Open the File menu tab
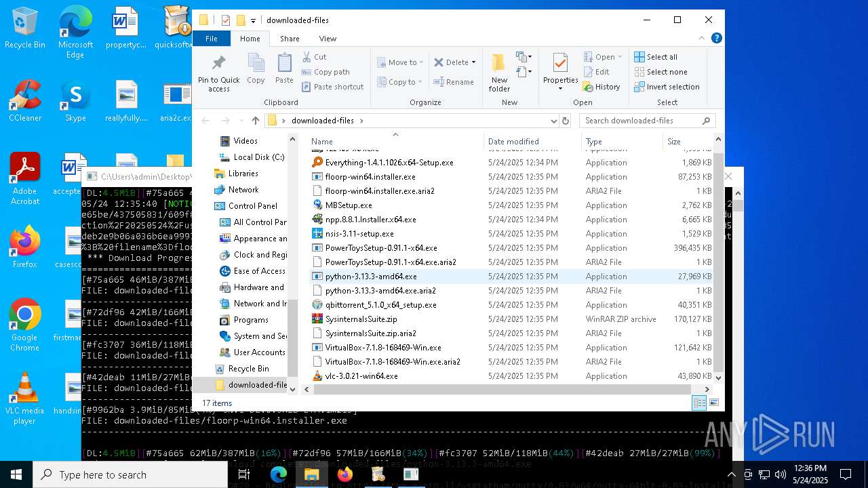Viewport: 868px width, 488px height. click(212, 39)
